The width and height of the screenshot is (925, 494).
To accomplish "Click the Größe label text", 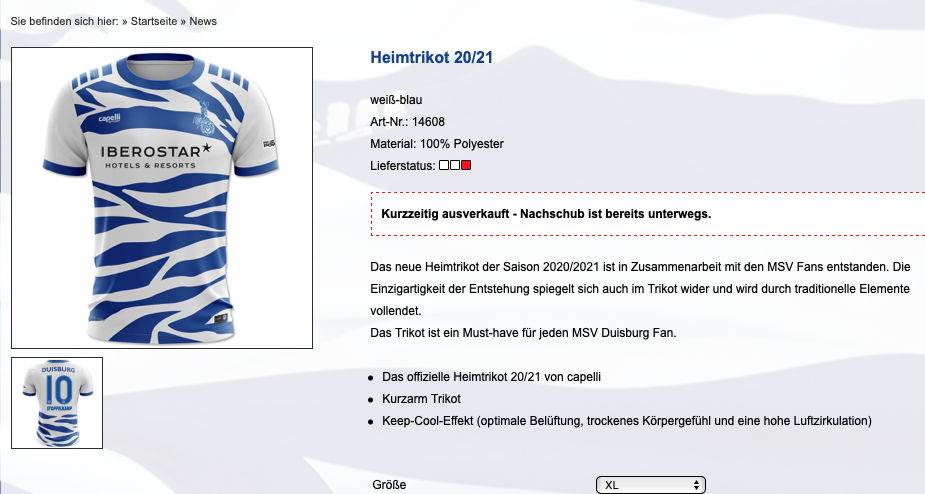I will pyautogui.click(x=389, y=485).
